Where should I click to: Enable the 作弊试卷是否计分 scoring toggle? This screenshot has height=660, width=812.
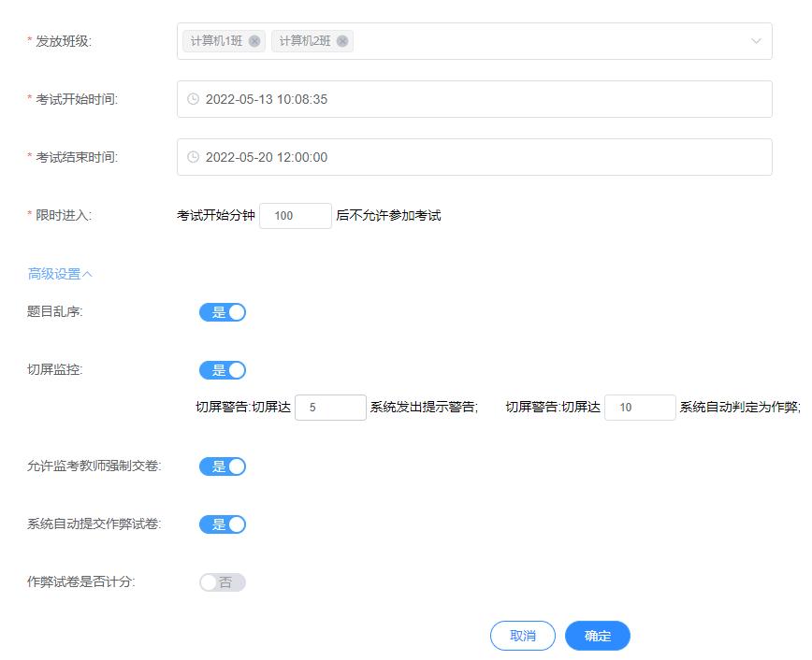(223, 581)
